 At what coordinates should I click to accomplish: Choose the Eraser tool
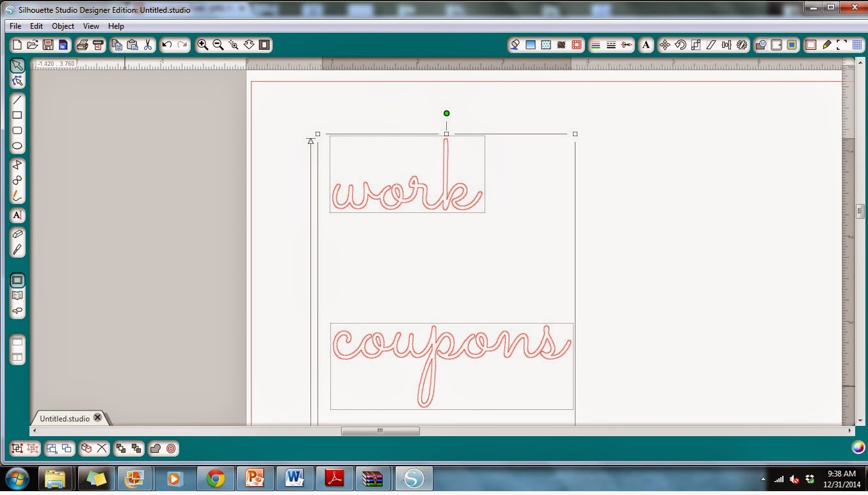[x=17, y=234]
